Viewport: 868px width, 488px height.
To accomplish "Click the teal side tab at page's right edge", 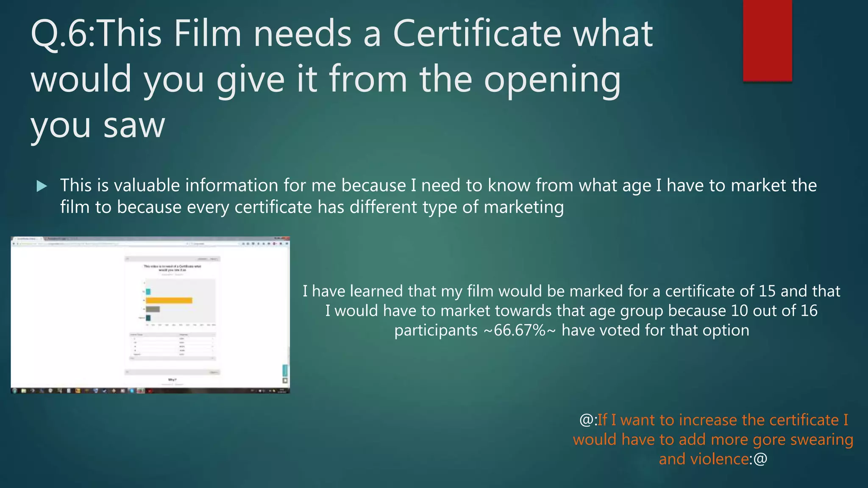I will pyautogui.click(x=285, y=370).
